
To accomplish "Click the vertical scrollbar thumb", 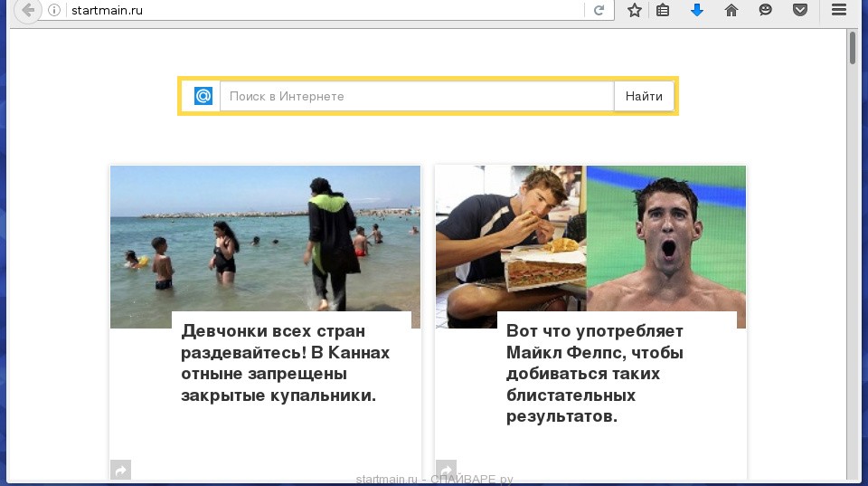I will coord(853,48).
